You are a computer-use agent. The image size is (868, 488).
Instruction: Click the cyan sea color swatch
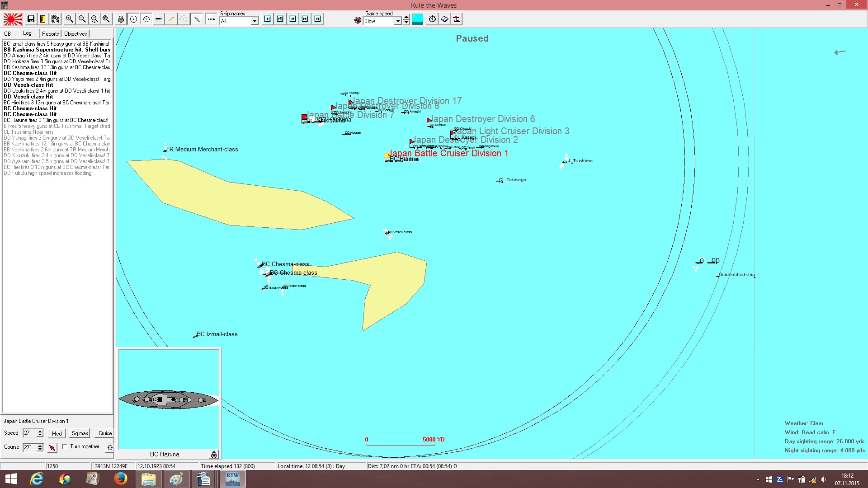[418, 19]
